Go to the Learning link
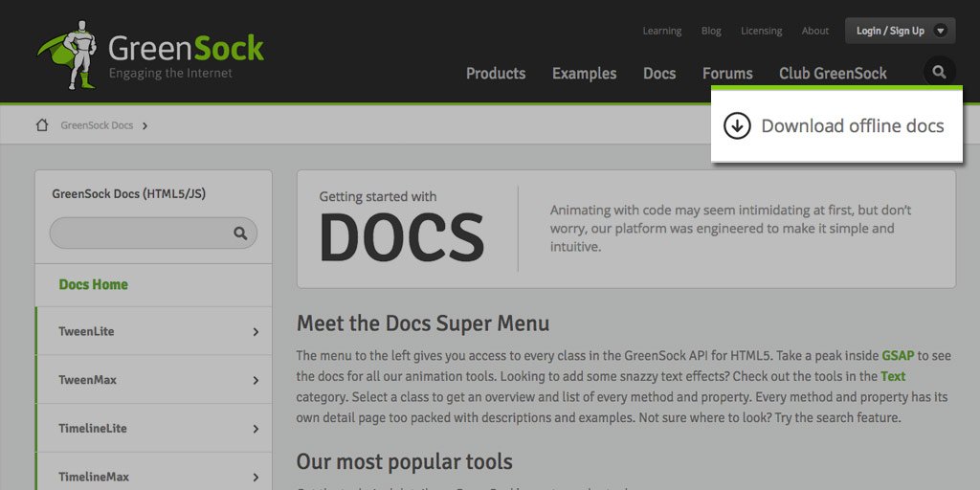 (x=662, y=31)
